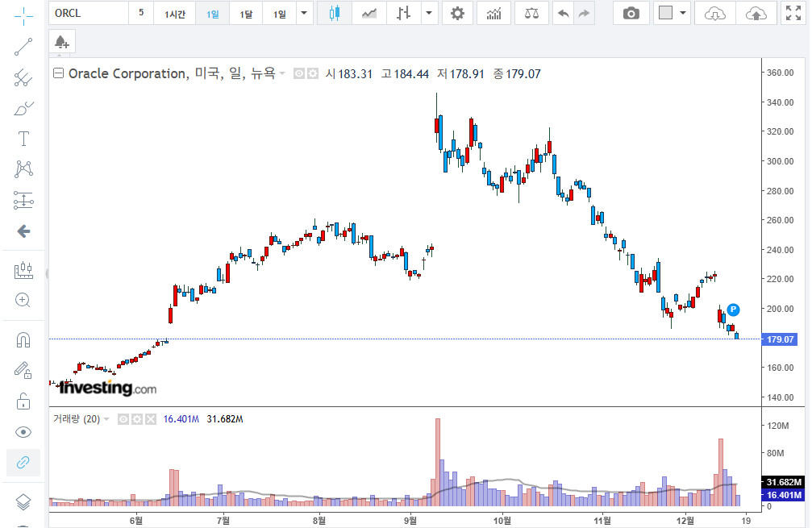Open the layout dropdown arrow

[x=683, y=13]
